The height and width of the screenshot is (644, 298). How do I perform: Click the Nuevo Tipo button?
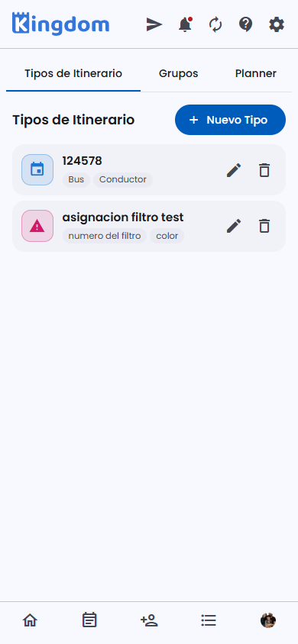[x=230, y=120]
